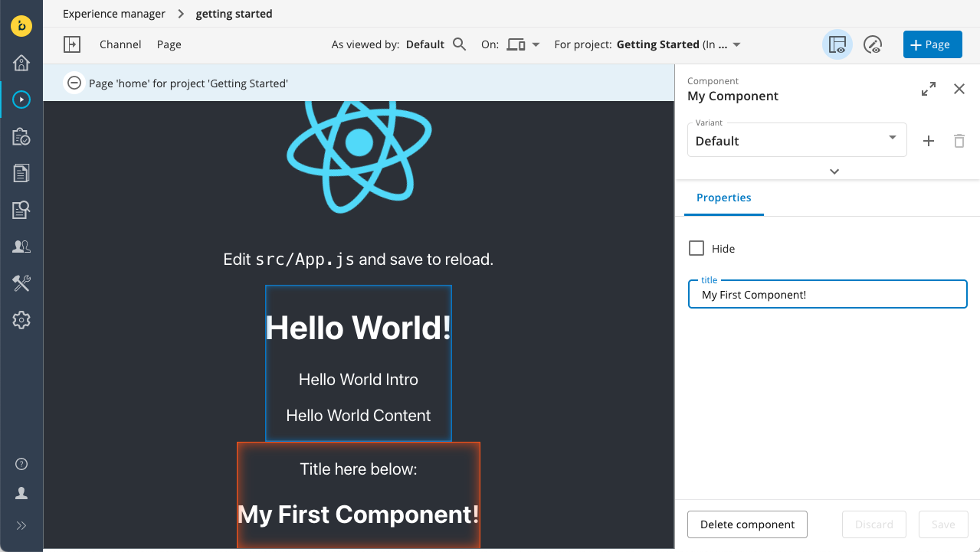Screen dimensions: 980x552
Task: Search the 'As viewed by' audience
Action: [460, 44]
